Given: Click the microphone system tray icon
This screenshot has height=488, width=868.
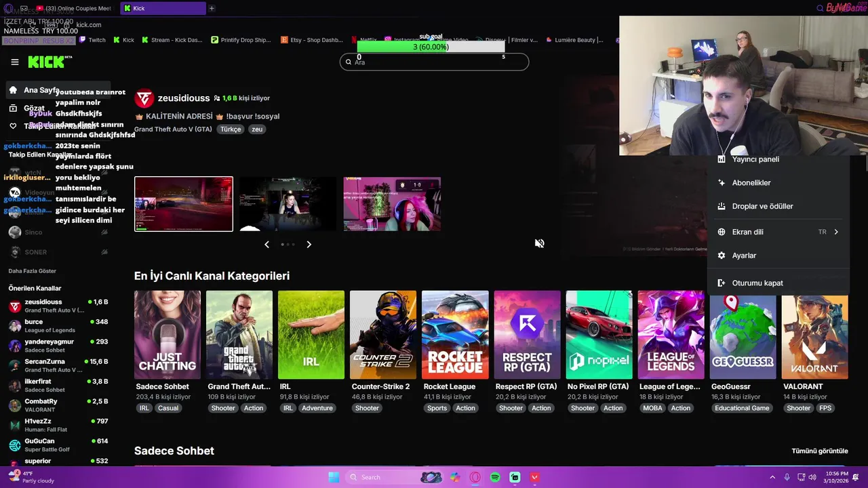Looking at the screenshot, I should pyautogui.click(x=787, y=477).
